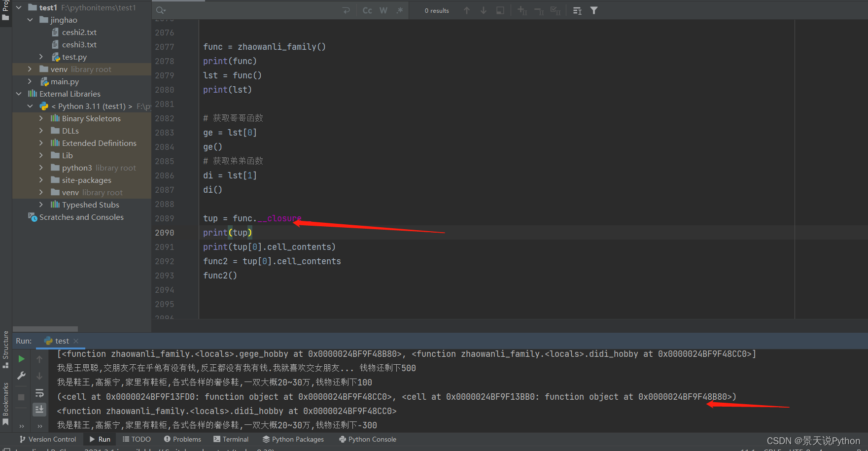868x451 pixels.
Task: Select all occurrences icon in search bar
Action: click(x=556, y=10)
